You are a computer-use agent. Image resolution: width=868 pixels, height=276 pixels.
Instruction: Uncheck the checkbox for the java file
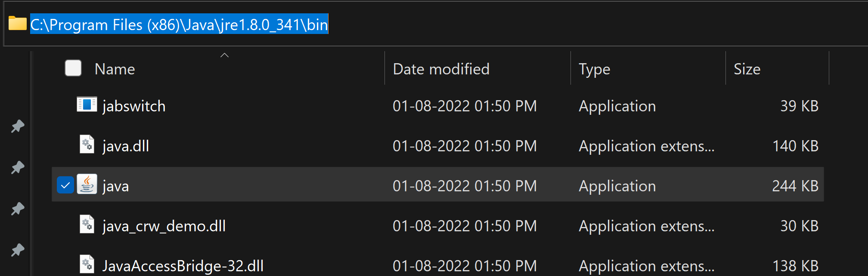[65, 185]
